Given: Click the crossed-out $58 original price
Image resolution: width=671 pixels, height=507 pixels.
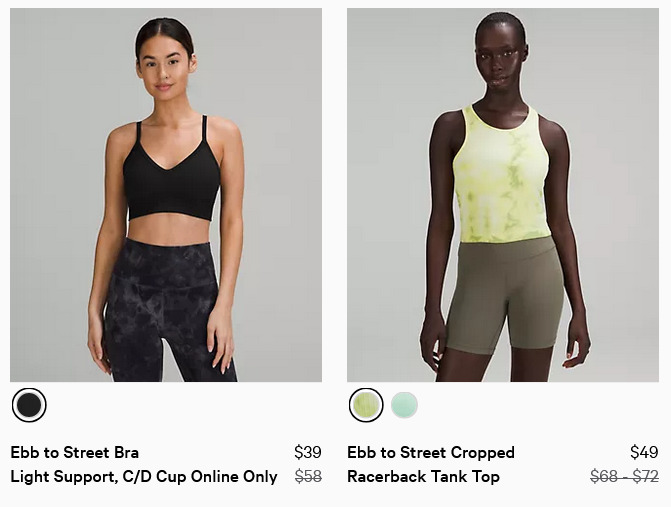Looking at the screenshot, I should (308, 477).
